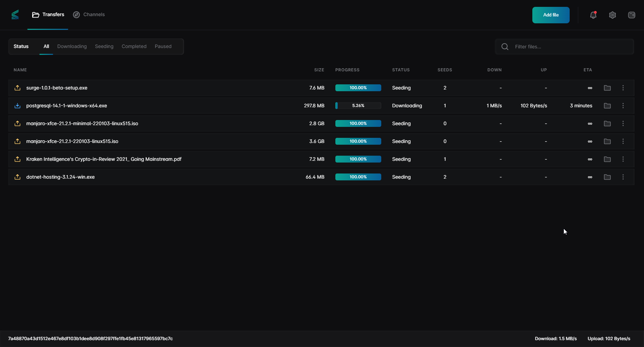Sort by the STATUS column header

point(401,70)
